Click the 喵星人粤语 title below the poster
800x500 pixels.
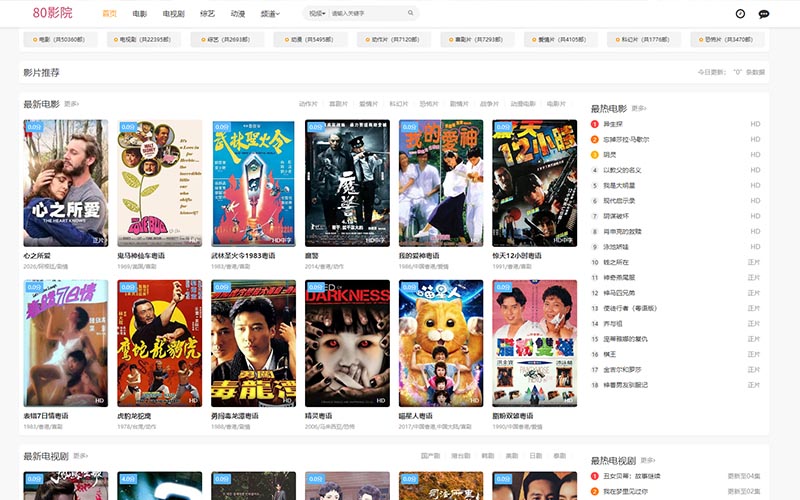point(415,416)
